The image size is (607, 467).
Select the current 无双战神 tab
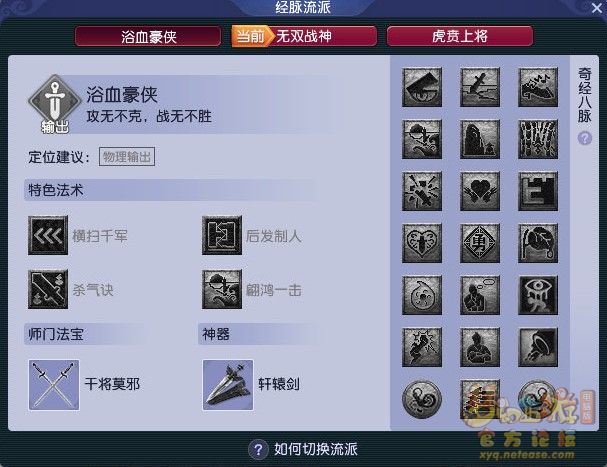click(304, 36)
